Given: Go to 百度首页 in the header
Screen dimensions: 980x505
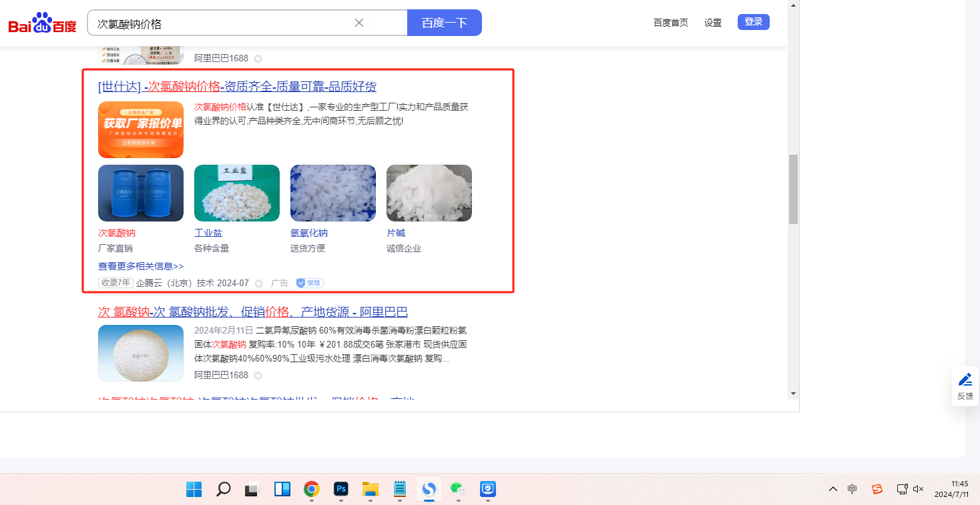Looking at the screenshot, I should tap(670, 23).
